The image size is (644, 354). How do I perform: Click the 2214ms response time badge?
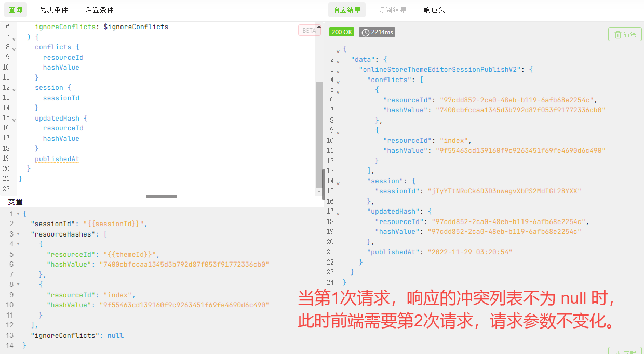click(x=377, y=32)
